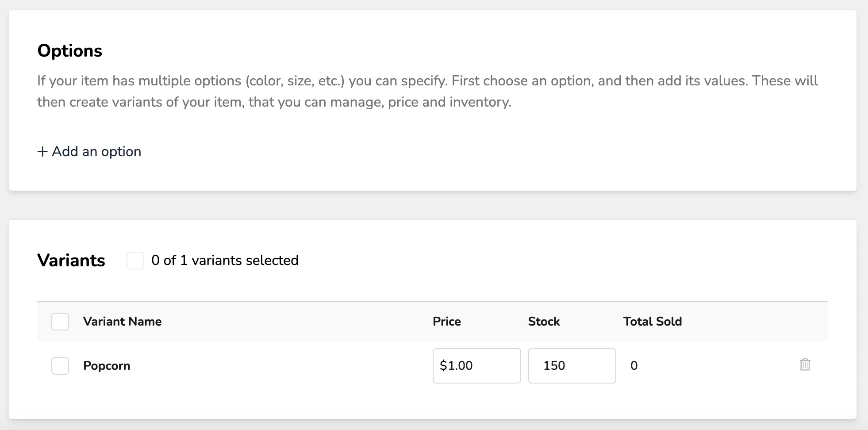Focus the Popcorn stock field showing 150

click(572, 366)
